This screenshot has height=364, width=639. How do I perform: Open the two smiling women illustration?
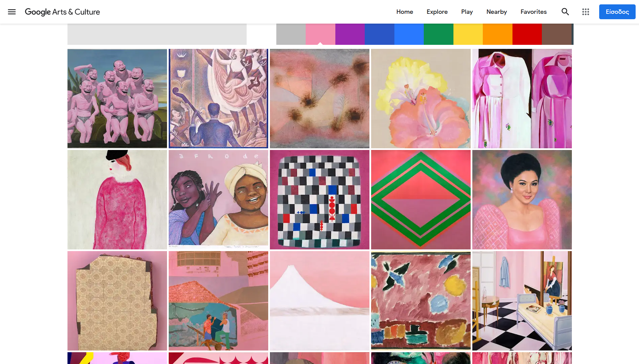click(x=218, y=200)
